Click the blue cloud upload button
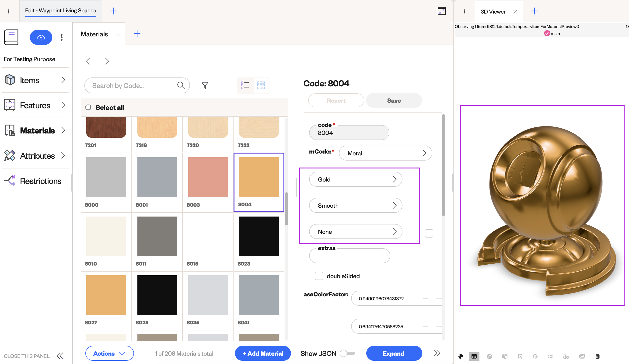629x364 pixels. (41, 37)
